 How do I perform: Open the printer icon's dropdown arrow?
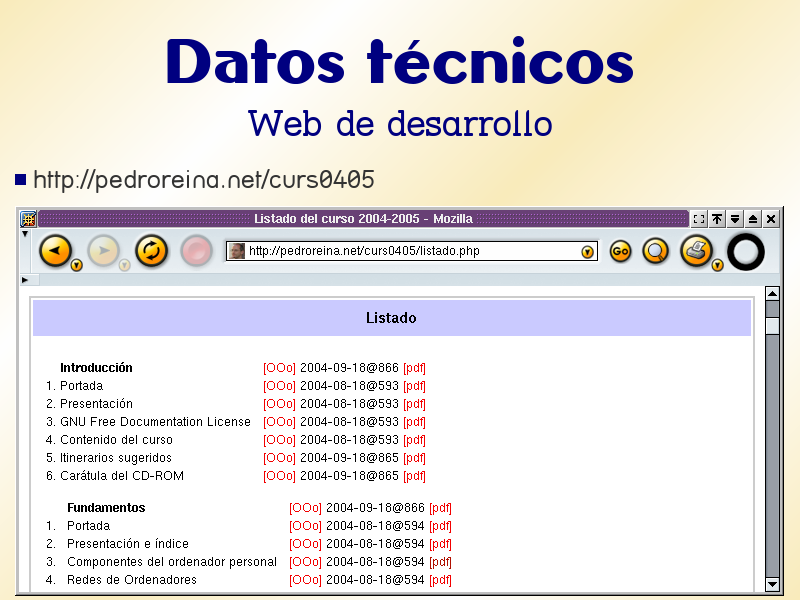point(717,266)
